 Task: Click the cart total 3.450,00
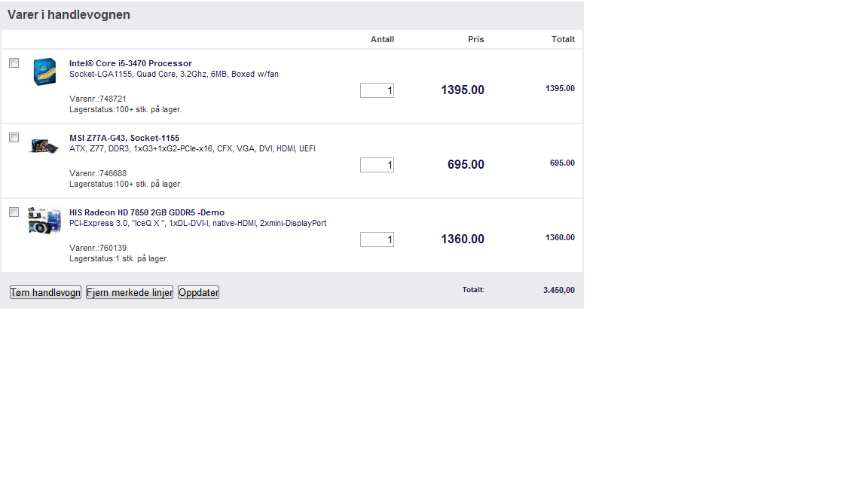click(x=558, y=290)
